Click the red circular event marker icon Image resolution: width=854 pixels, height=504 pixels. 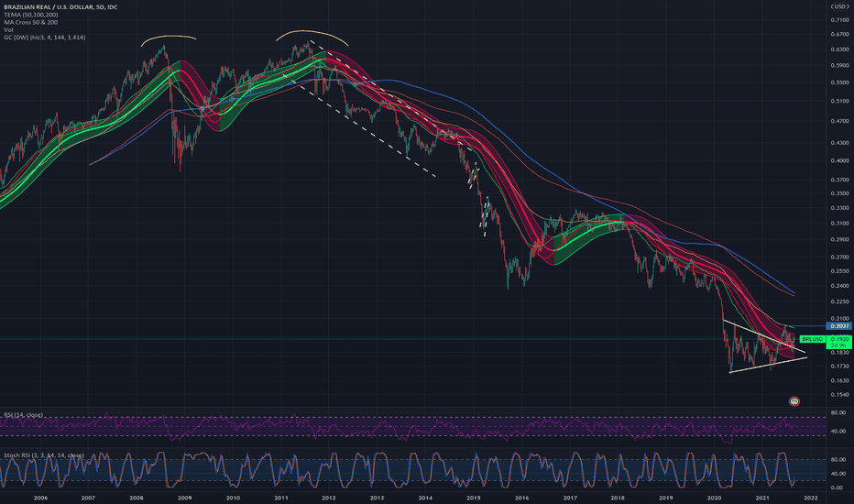point(794,401)
